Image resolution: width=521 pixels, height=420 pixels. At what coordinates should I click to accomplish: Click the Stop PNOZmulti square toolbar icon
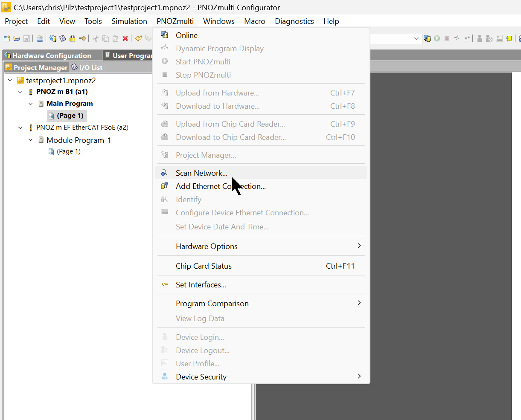pyautogui.click(x=447, y=38)
